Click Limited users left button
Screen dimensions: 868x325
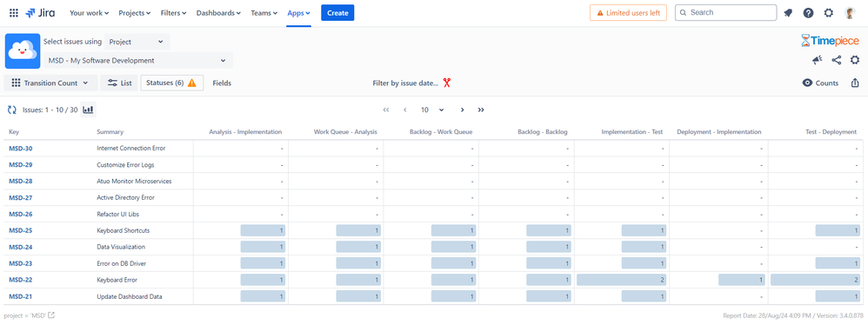(628, 13)
